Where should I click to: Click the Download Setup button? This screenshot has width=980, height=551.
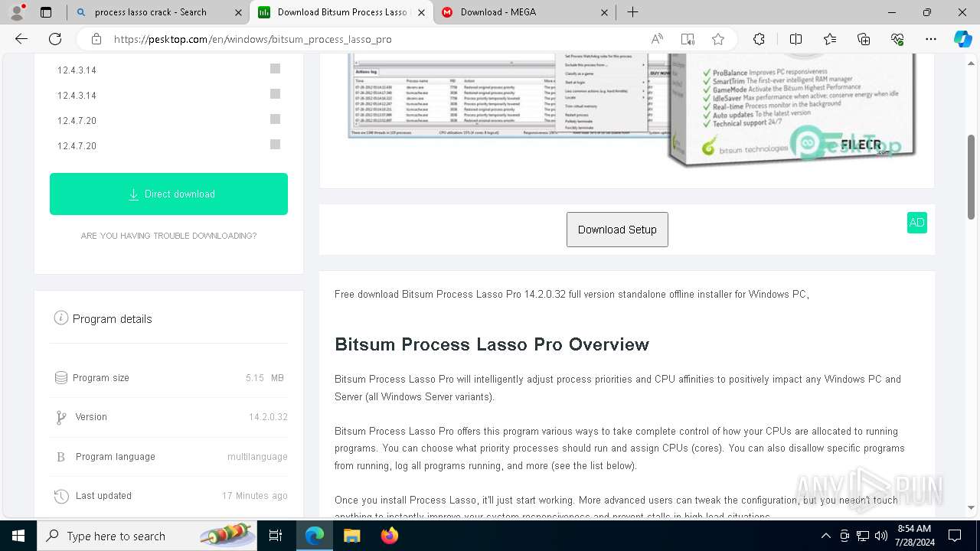(617, 230)
